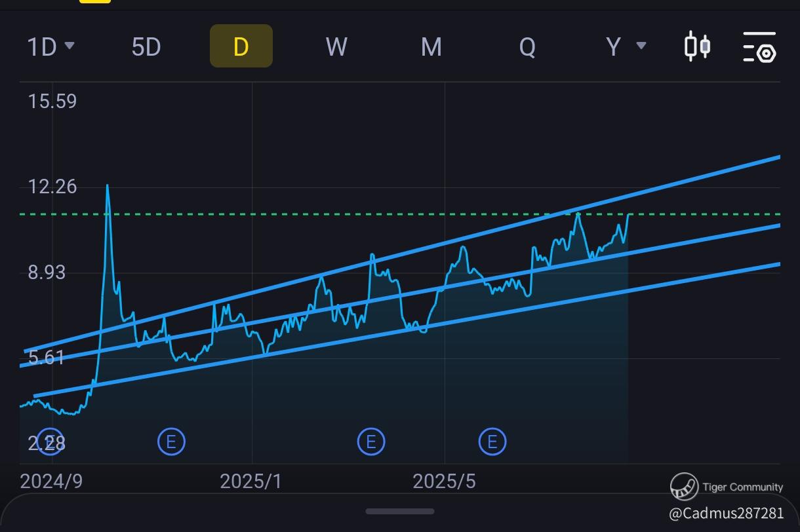Switch to the 5D timeframe tab

[146, 47]
